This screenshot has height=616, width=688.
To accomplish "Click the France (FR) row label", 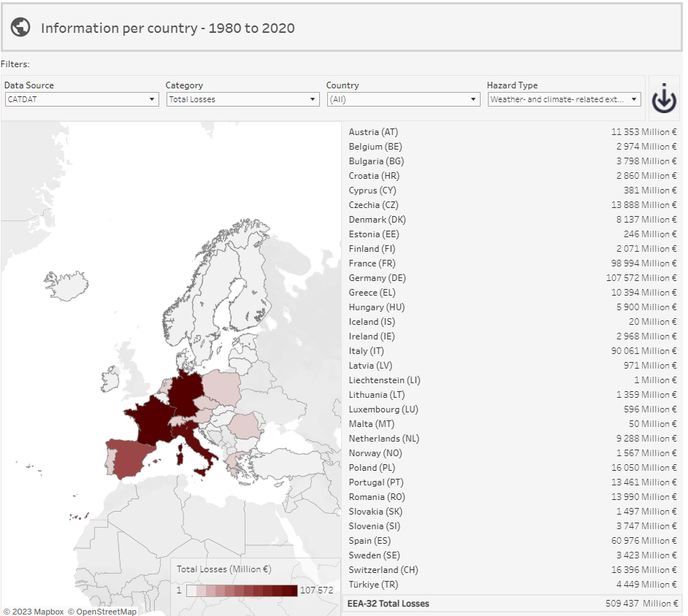I will pos(372,263).
